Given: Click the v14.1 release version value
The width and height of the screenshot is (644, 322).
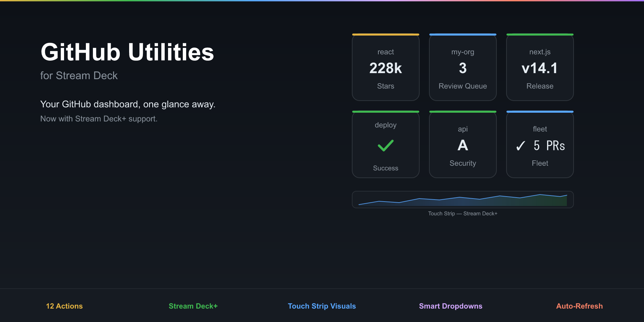Looking at the screenshot, I should pyautogui.click(x=540, y=68).
